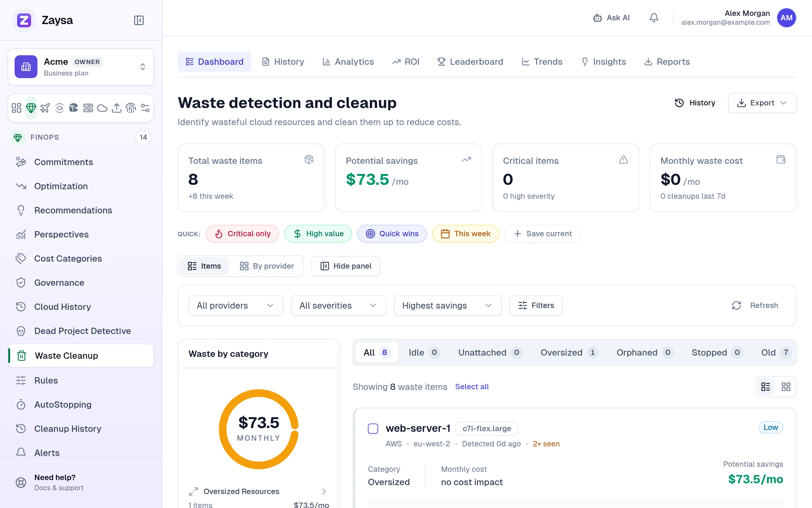Expand the Acme workspace switcher

[81, 67]
